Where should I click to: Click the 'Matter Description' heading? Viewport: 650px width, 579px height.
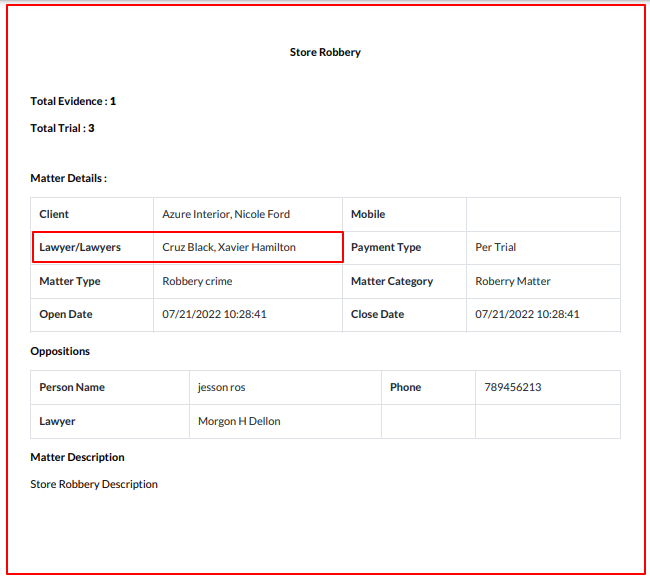pos(78,458)
